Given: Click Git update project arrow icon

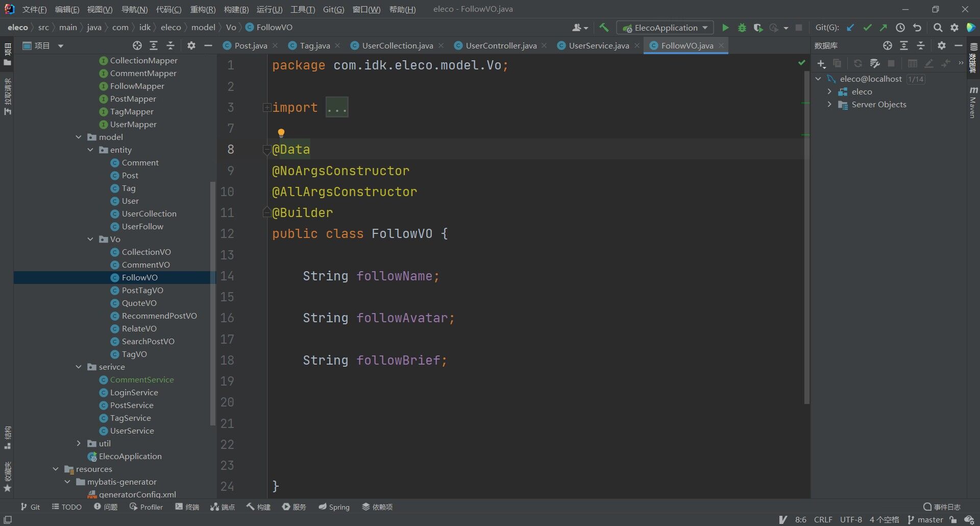Looking at the screenshot, I should [x=850, y=28].
